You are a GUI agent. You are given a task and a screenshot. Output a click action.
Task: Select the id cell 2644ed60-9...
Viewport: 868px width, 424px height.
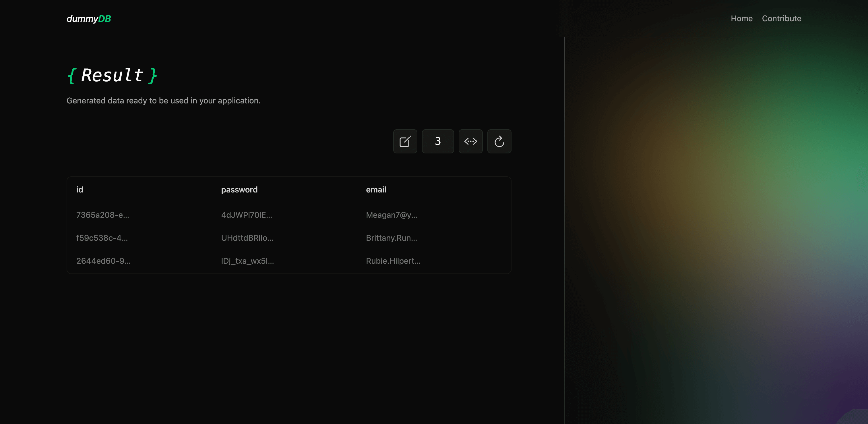[103, 261]
